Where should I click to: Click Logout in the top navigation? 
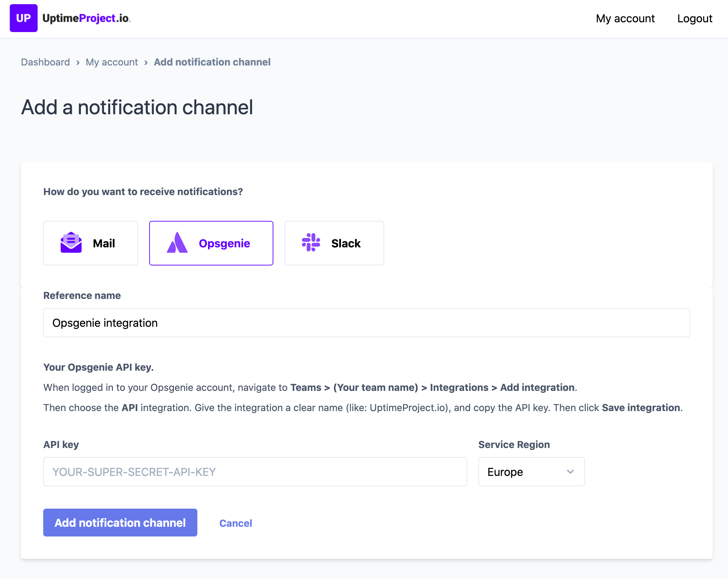(695, 18)
